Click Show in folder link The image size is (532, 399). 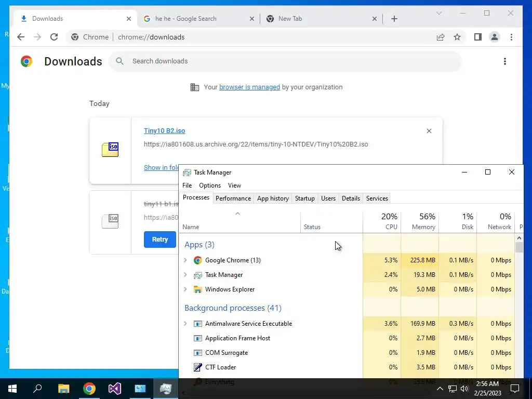[x=161, y=168]
